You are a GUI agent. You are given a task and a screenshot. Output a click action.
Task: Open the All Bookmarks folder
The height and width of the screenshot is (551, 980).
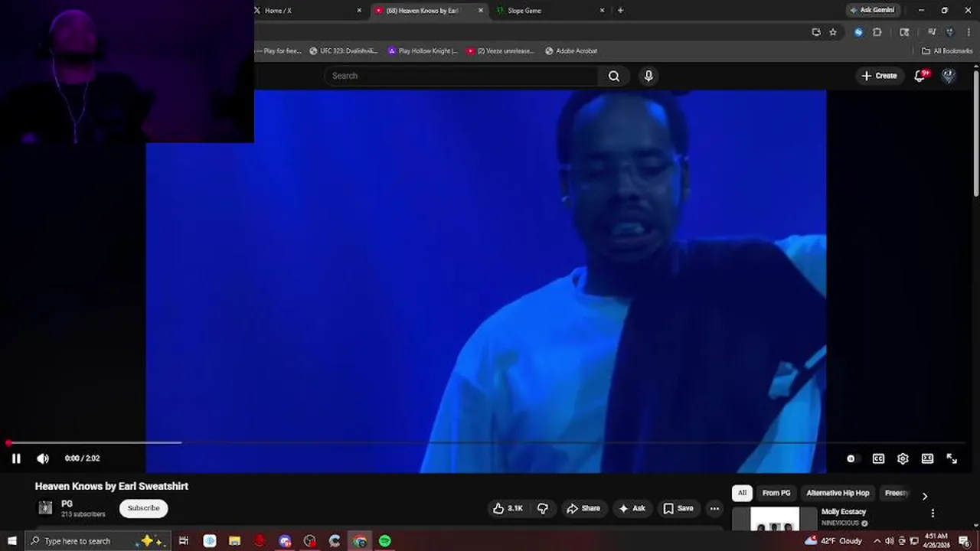(x=947, y=51)
